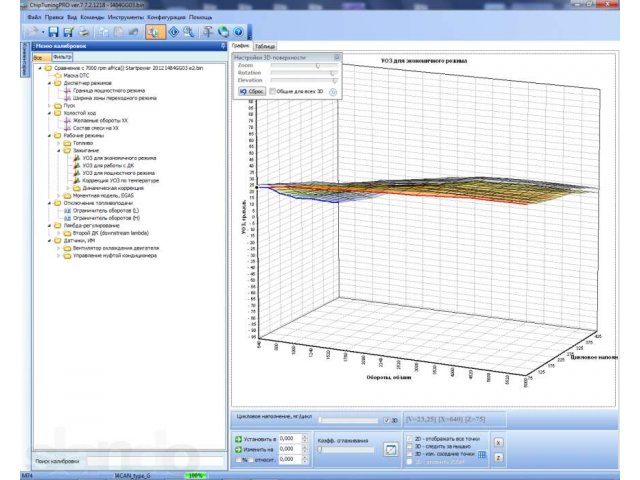Expand the Динамическая коррекция folder
Screen dimensions: 640x480
(x=68, y=187)
